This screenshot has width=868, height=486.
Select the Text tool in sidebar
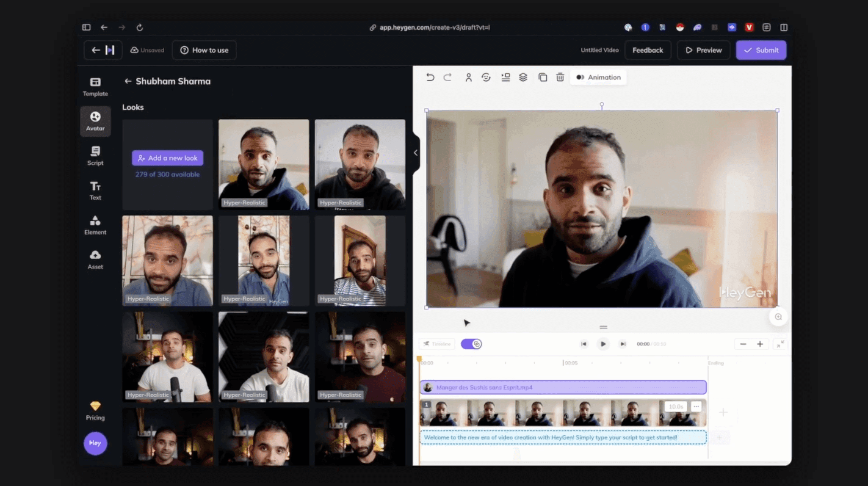(95, 191)
